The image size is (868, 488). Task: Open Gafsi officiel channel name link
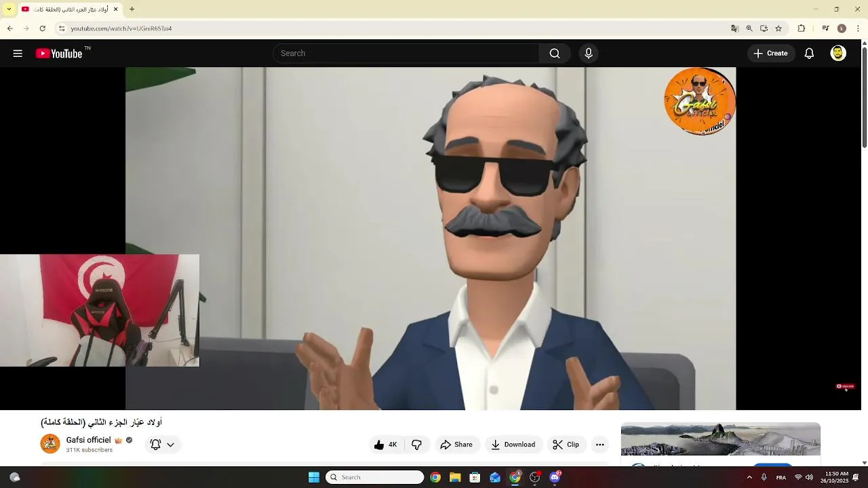point(88,440)
